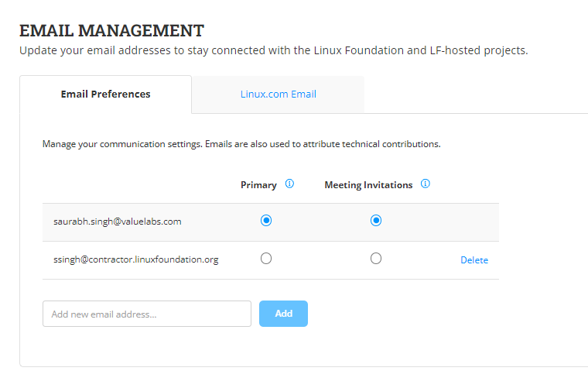Select Meeting Invitations radio for saurabh.singh@valuelabs.com
Viewport: 588px width, 371px height.
[376, 221]
